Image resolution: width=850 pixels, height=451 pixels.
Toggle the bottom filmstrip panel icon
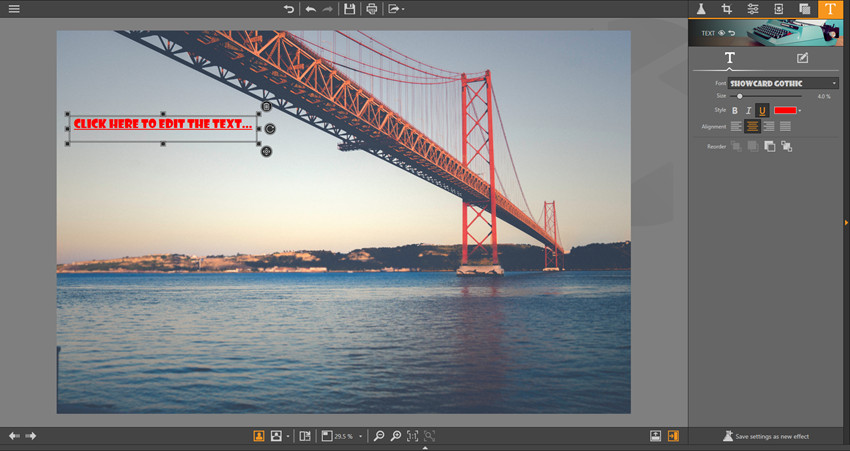coord(655,436)
